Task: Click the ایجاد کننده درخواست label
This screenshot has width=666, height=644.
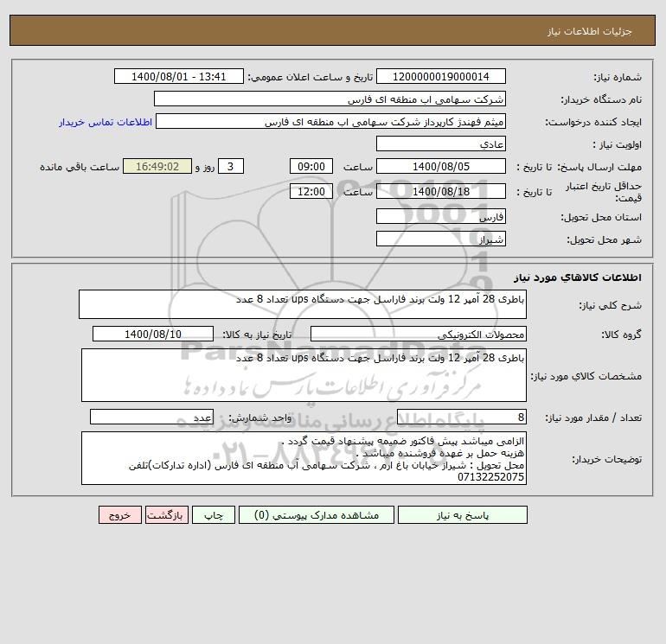Action: tap(593, 122)
